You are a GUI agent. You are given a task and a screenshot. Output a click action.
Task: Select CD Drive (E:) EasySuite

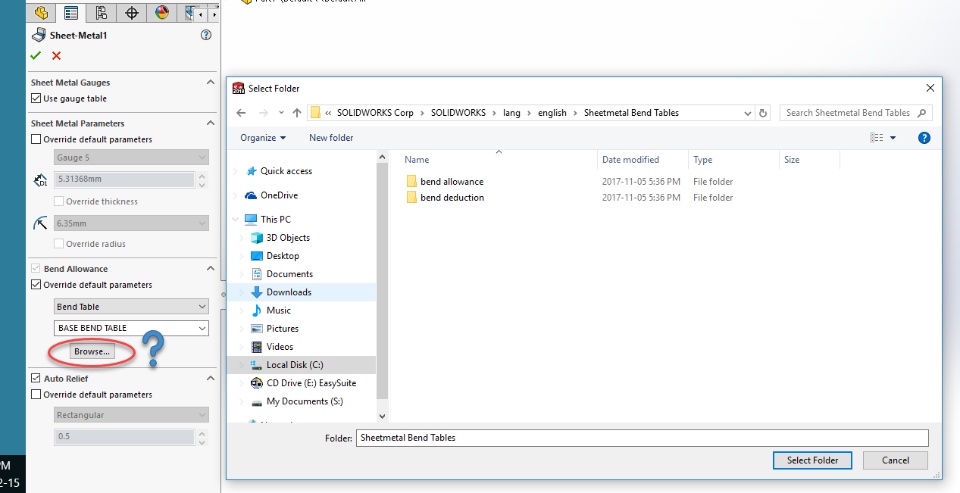[x=311, y=383]
